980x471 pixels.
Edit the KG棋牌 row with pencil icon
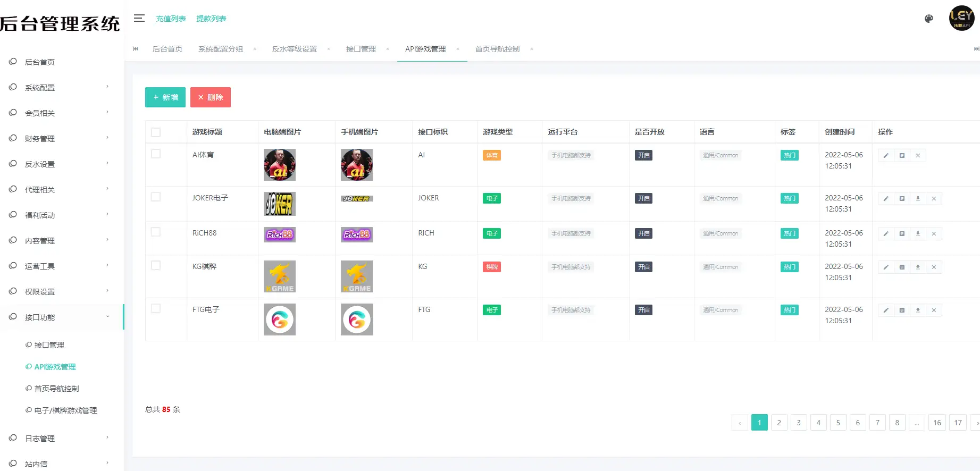pyautogui.click(x=886, y=267)
